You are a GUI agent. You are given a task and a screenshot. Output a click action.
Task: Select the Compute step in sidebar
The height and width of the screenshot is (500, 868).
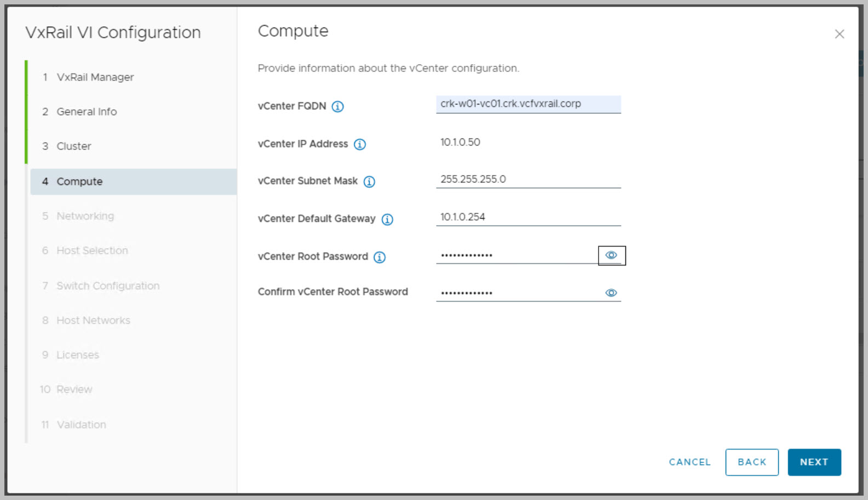tap(79, 182)
